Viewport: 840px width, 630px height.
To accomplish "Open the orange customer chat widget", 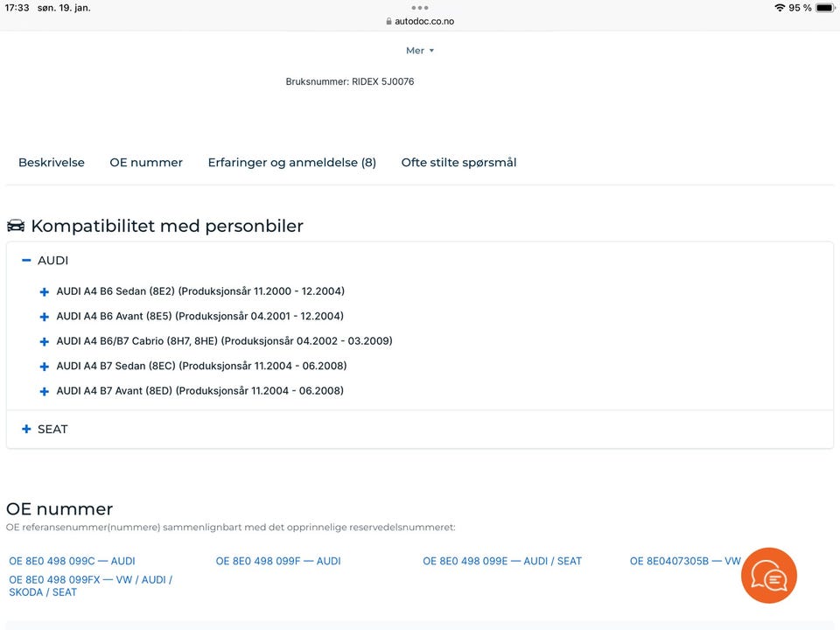I will click(x=768, y=575).
